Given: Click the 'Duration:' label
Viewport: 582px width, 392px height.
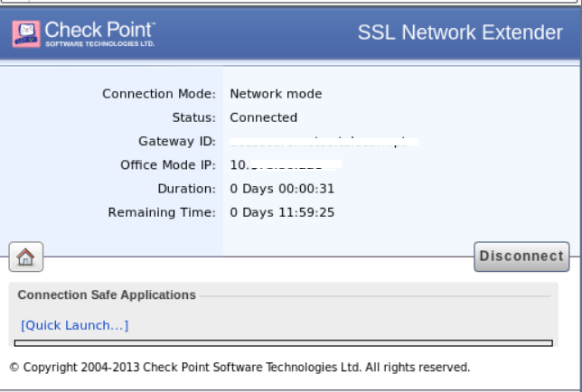Looking at the screenshot, I should pos(187,189).
